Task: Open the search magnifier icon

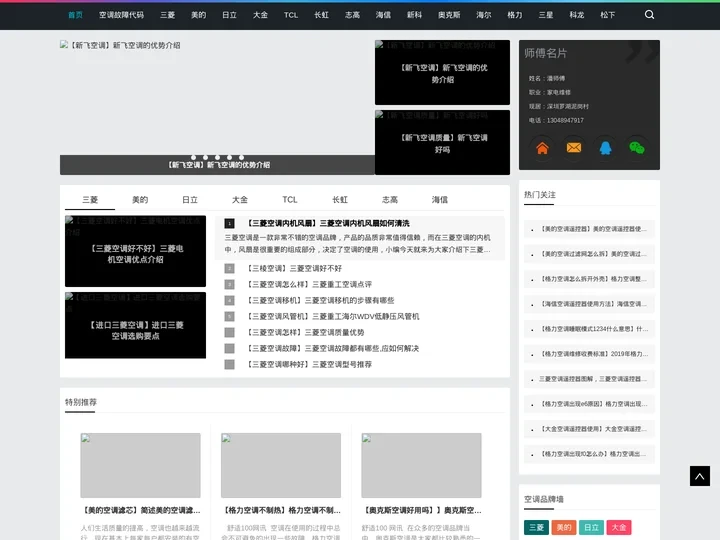Action: point(649,15)
